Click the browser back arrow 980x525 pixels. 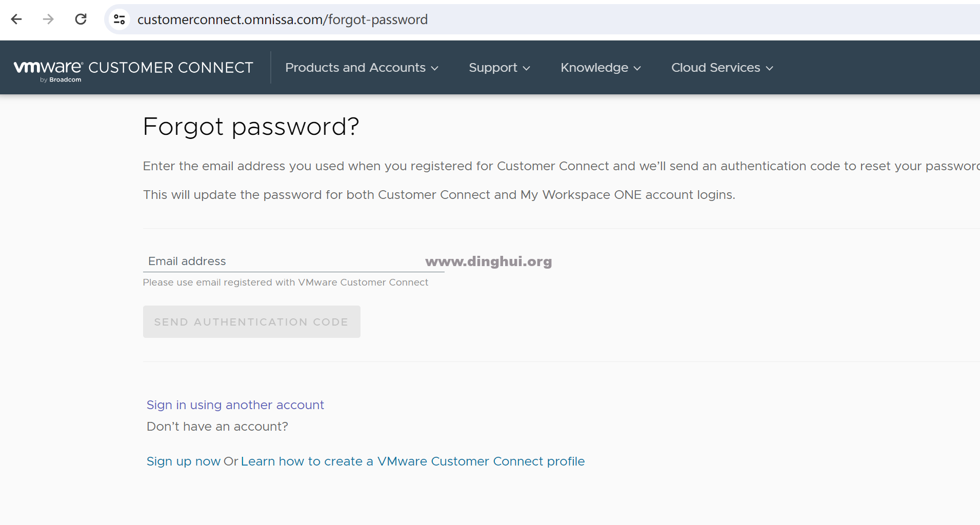(x=16, y=19)
